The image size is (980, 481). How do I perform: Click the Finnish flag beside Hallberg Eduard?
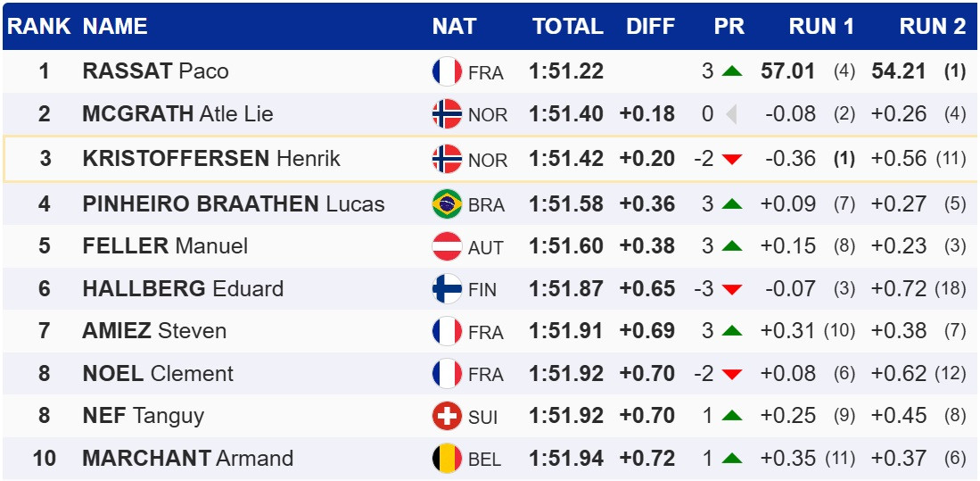pos(447,289)
